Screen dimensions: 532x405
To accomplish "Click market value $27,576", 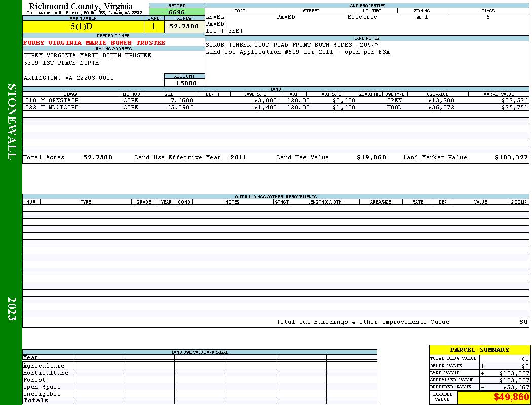I will point(515,100).
